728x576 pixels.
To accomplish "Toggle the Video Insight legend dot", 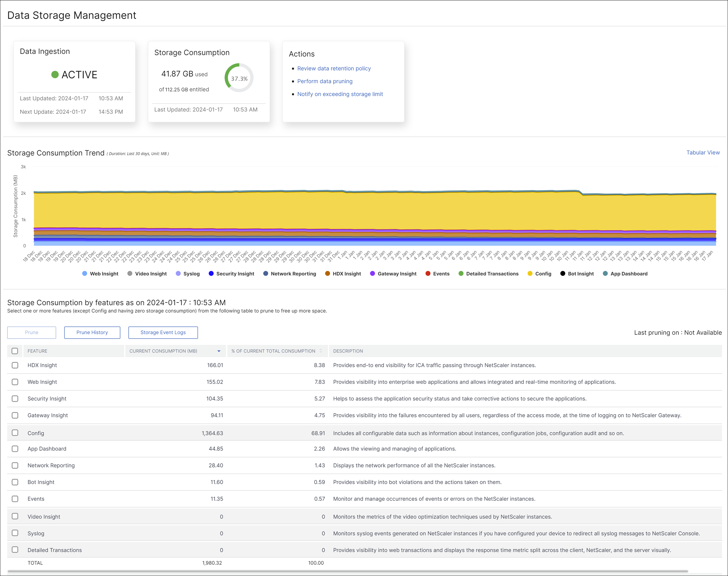I will [x=130, y=273].
